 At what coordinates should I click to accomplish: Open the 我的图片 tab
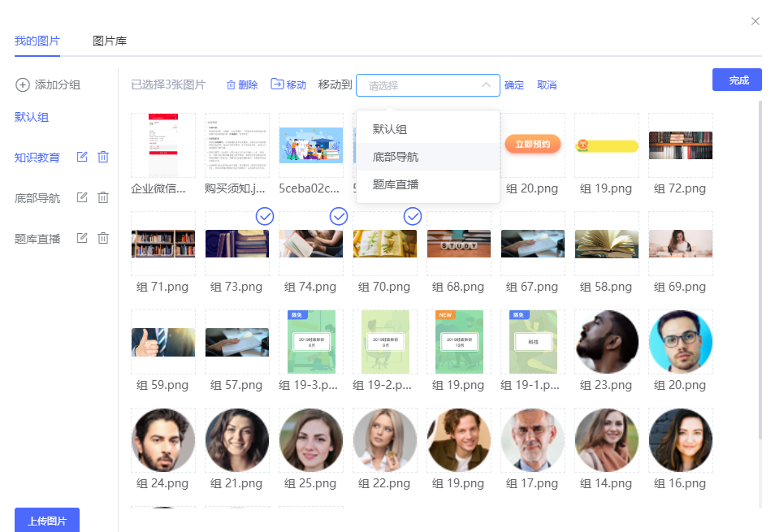coord(37,41)
